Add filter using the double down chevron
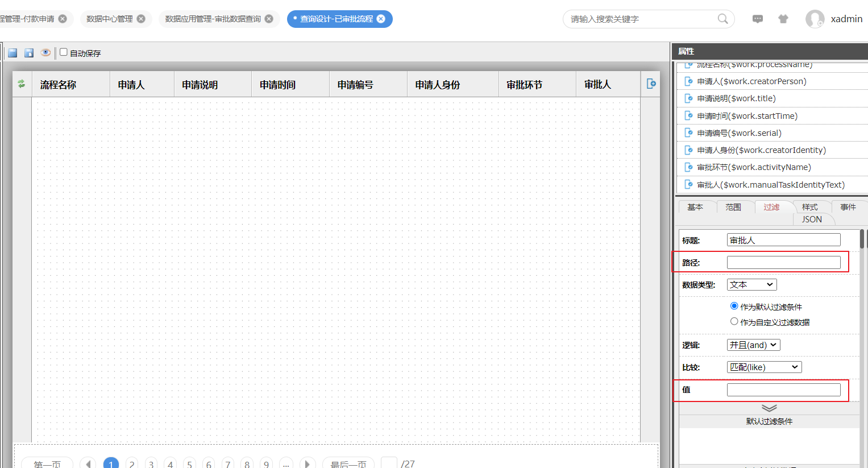Viewport: 868px width, 468px height. click(769, 408)
